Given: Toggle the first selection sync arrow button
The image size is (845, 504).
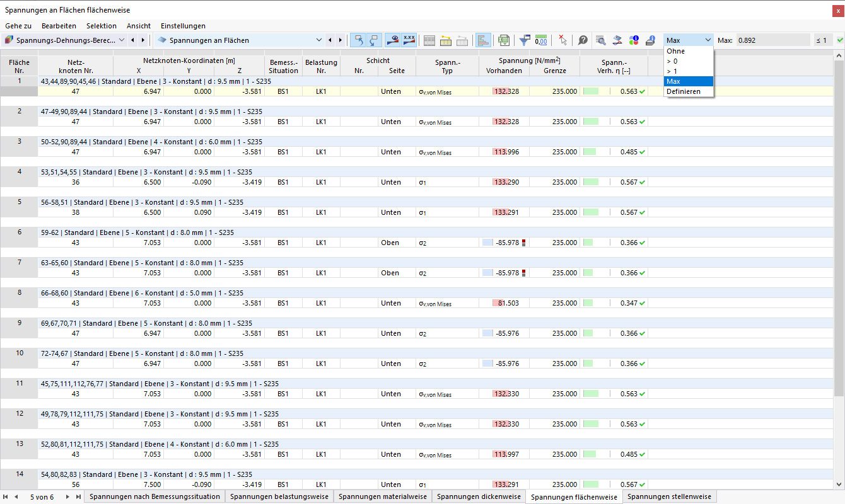Looking at the screenshot, I should point(358,40).
